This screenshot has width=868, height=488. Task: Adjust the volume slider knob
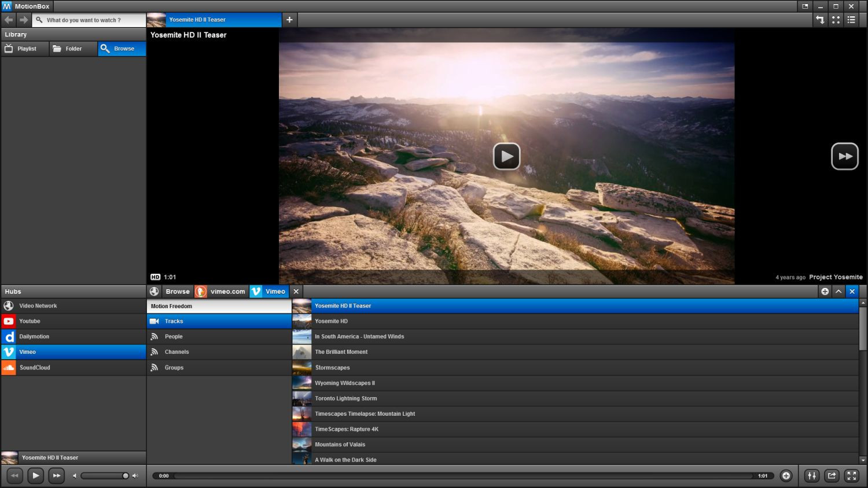(x=125, y=476)
